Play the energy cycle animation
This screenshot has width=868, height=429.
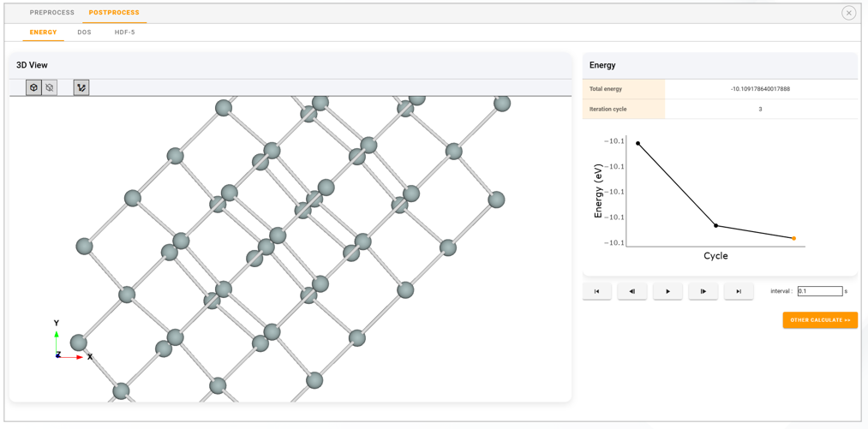click(x=667, y=291)
